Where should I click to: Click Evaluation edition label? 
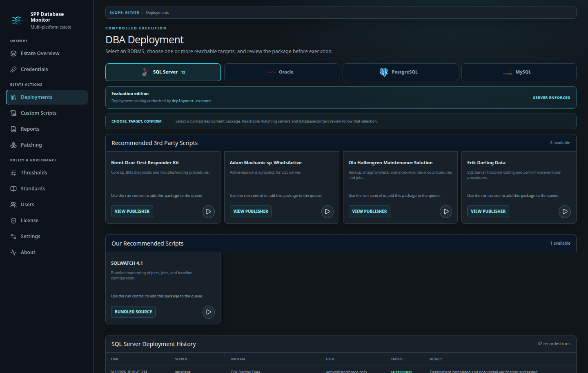click(130, 94)
